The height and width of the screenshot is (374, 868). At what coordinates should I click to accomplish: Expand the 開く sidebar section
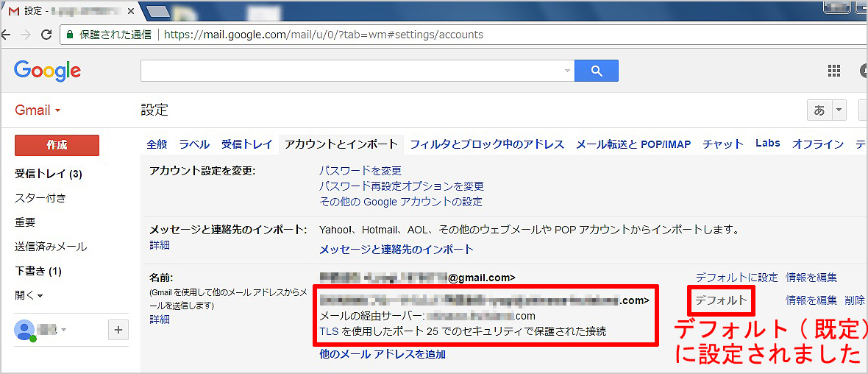click(29, 295)
